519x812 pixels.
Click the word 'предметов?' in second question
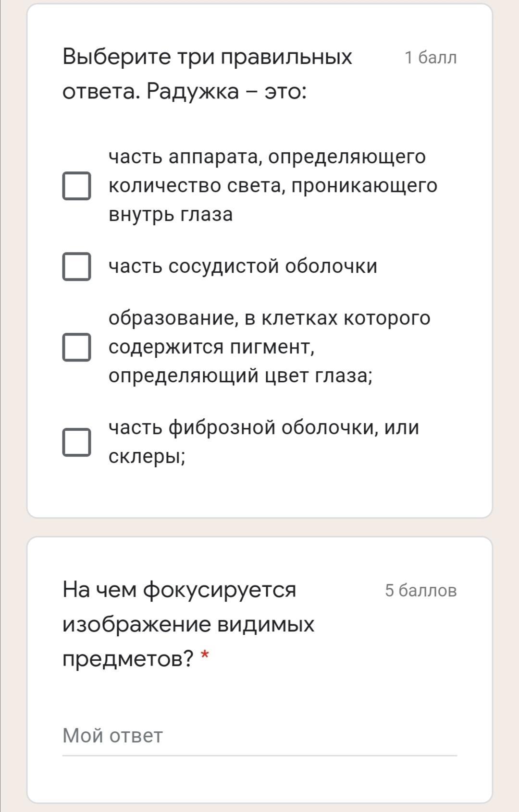128,658
